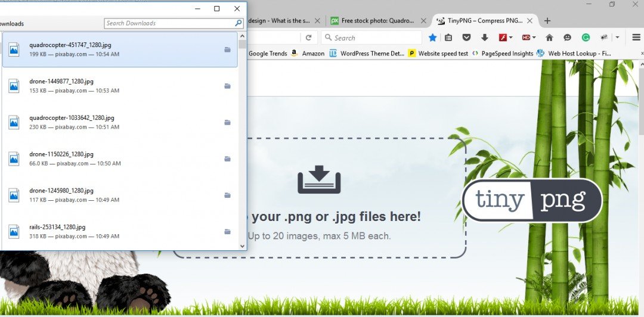644x317 pixels.
Task: Select file name rails-253134_1280.jpg
Action: click(57, 227)
